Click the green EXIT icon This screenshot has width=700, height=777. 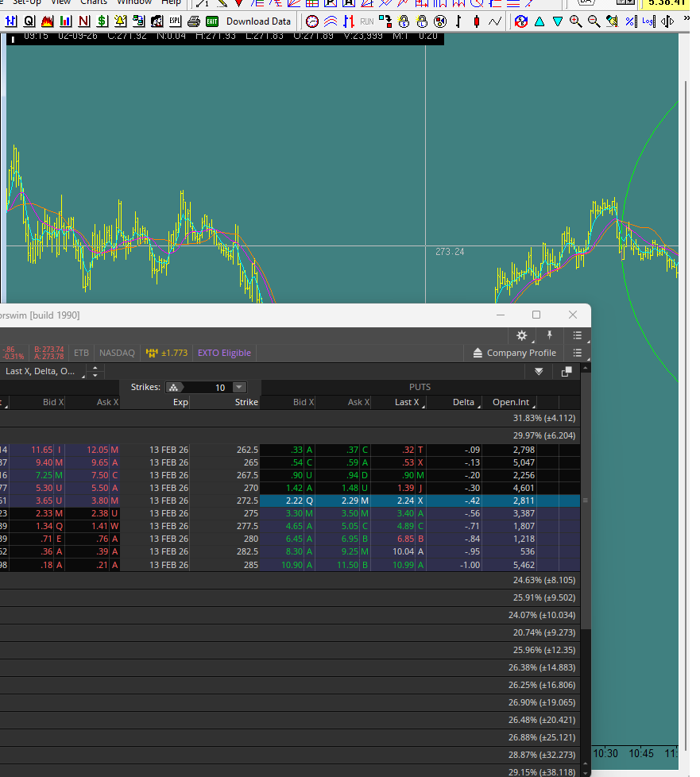click(212, 21)
